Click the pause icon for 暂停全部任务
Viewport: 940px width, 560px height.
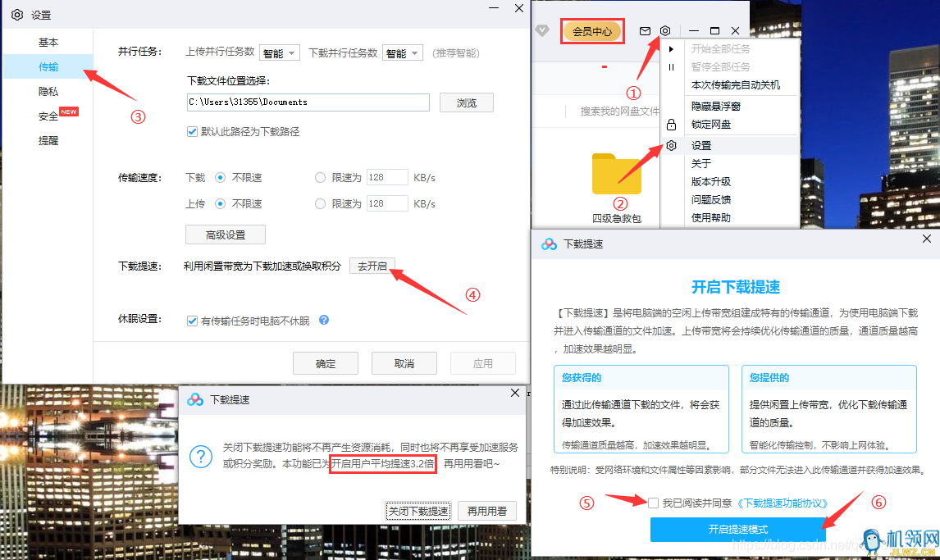click(672, 67)
